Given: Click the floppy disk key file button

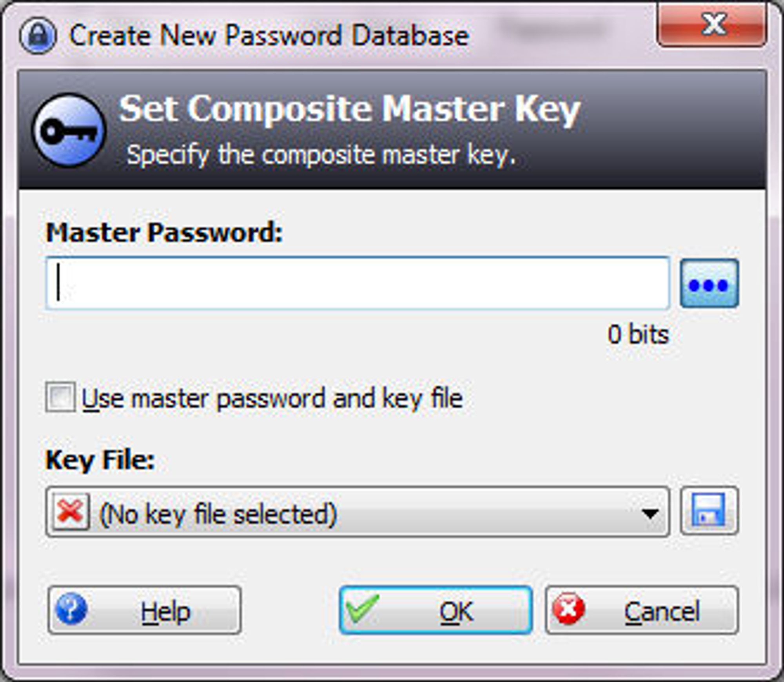Looking at the screenshot, I should click(x=710, y=510).
